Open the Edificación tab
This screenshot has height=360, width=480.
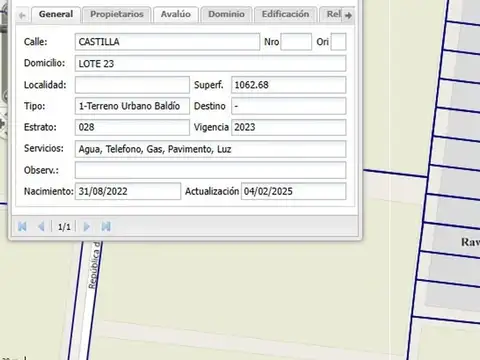(285, 14)
